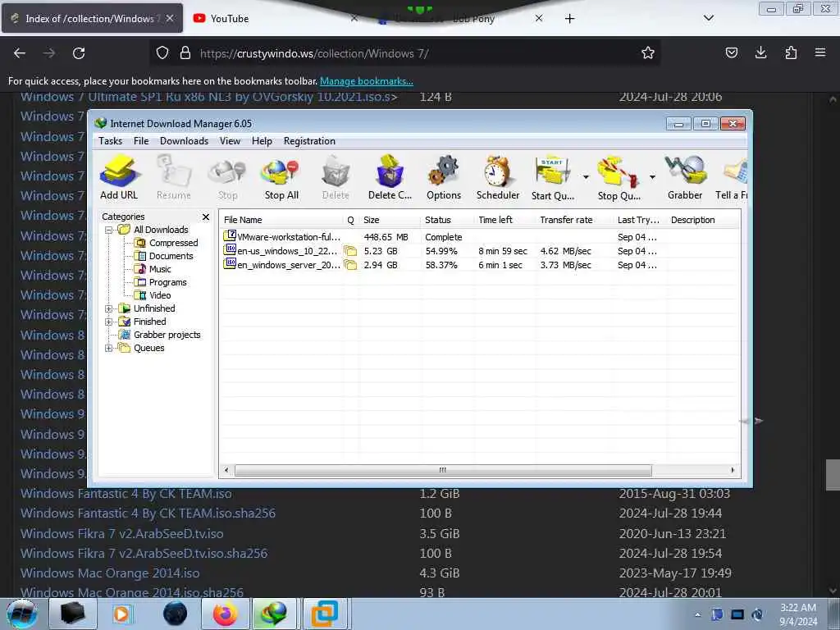Open the File menu
Image resolution: width=840 pixels, height=630 pixels.
(141, 141)
